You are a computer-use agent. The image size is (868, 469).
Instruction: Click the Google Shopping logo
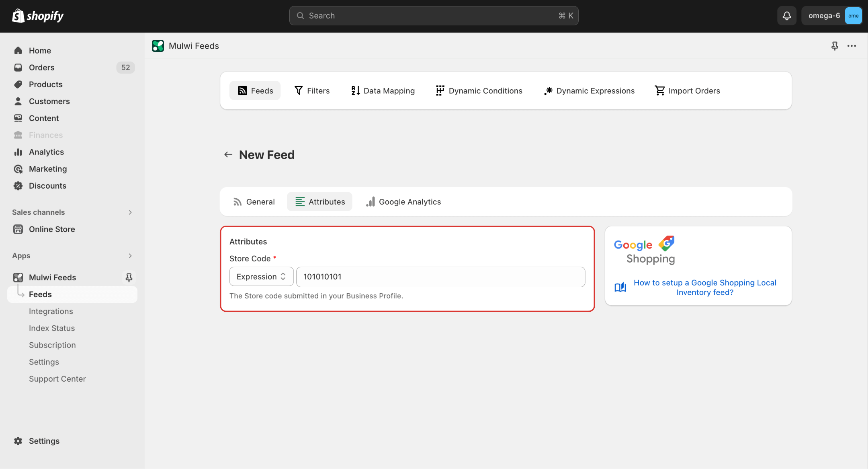645,250
